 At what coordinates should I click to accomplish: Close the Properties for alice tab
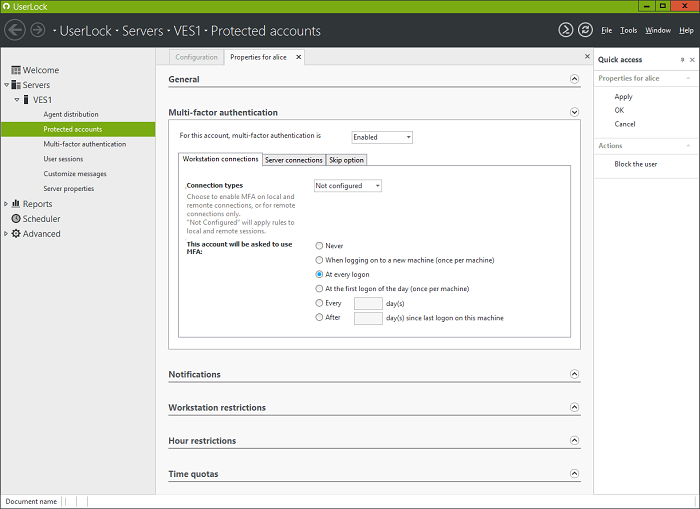pyautogui.click(x=298, y=57)
